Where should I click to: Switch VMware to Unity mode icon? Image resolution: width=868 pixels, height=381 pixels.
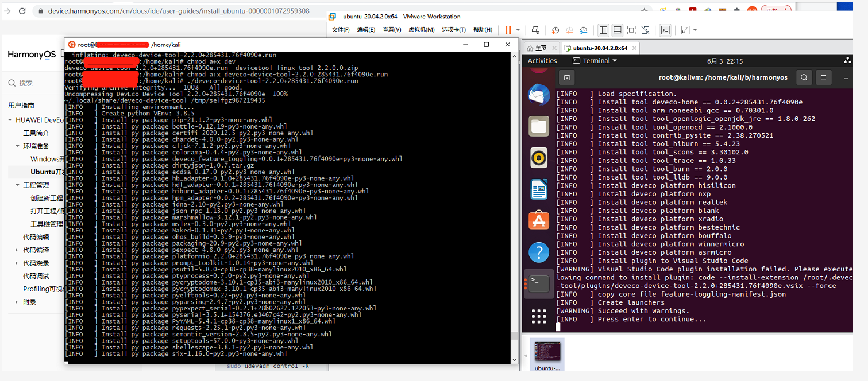(x=646, y=30)
